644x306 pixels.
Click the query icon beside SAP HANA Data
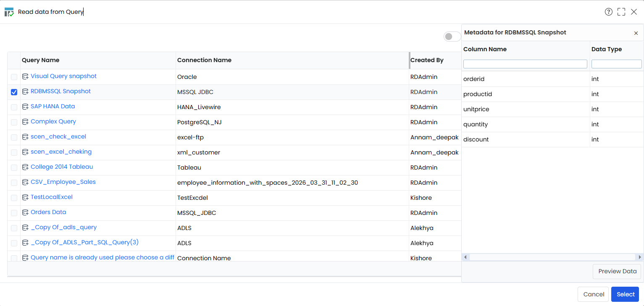click(25, 107)
